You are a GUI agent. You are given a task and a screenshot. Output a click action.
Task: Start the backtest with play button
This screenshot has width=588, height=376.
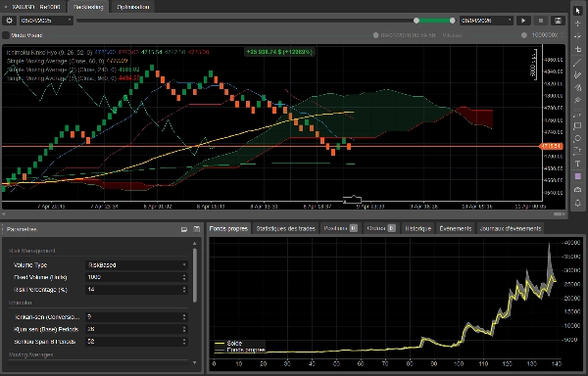523,21
